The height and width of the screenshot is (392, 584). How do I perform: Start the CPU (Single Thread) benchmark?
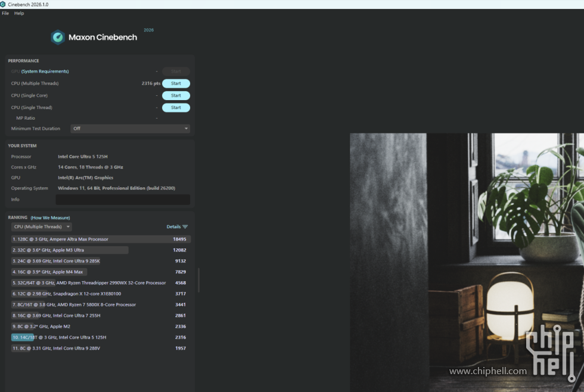click(176, 107)
